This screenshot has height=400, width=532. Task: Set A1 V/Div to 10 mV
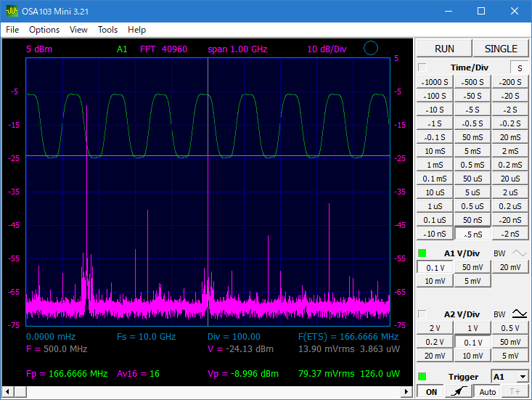coord(435,281)
